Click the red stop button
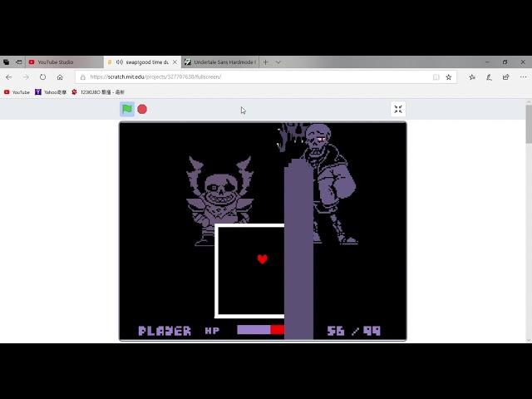This screenshot has width=532, height=399. [142, 109]
